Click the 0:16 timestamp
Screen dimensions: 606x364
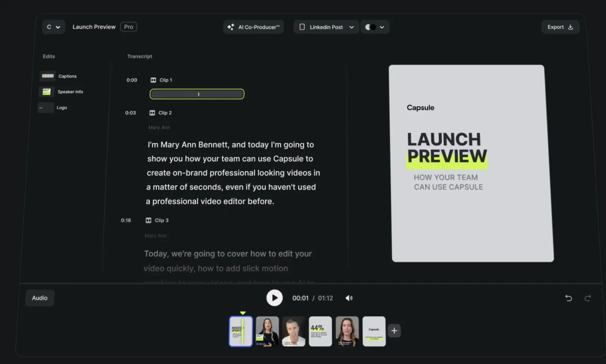tap(126, 220)
